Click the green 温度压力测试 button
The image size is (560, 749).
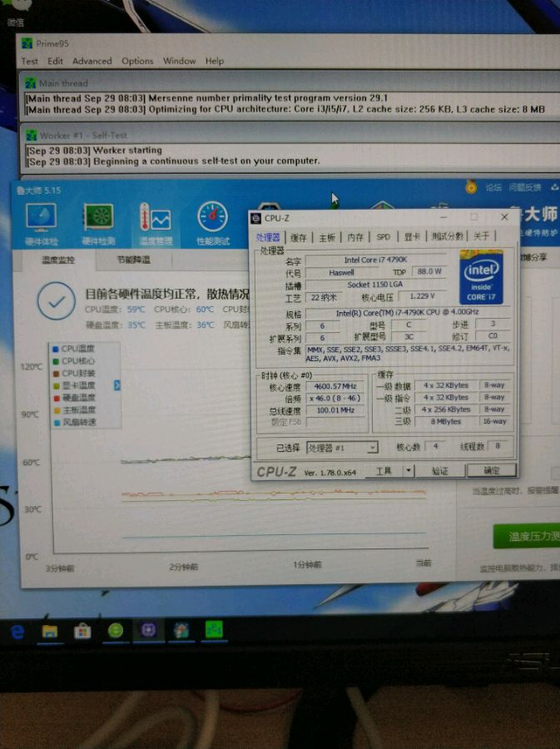click(x=527, y=536)
